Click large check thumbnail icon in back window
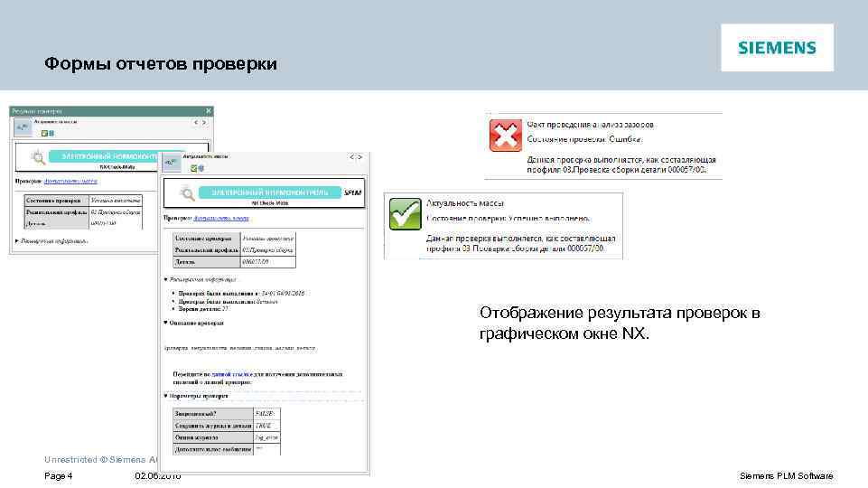The height and width of the screenshot is (488, 868). point(23,127)
